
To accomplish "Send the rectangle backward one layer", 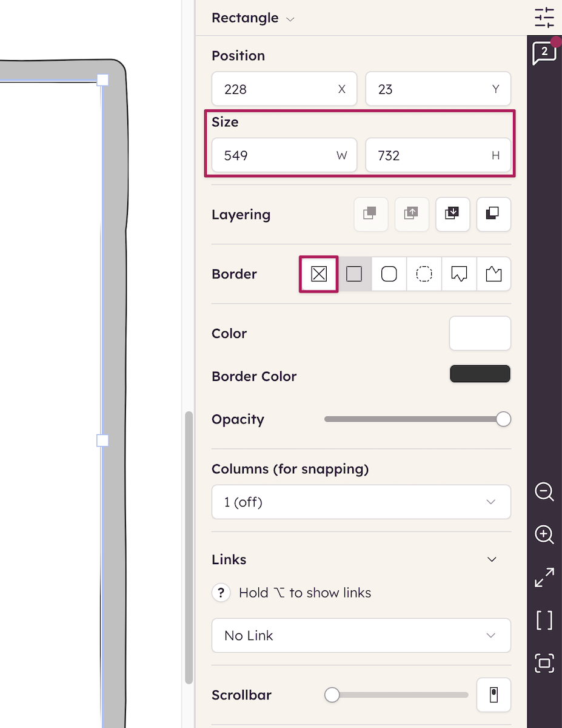I will pos(452,214).
